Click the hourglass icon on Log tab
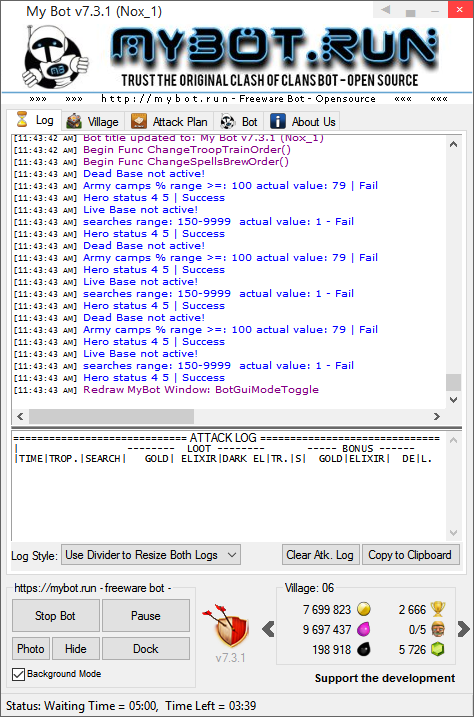This screenshot has height=717, width=474. tap(22, 120)
